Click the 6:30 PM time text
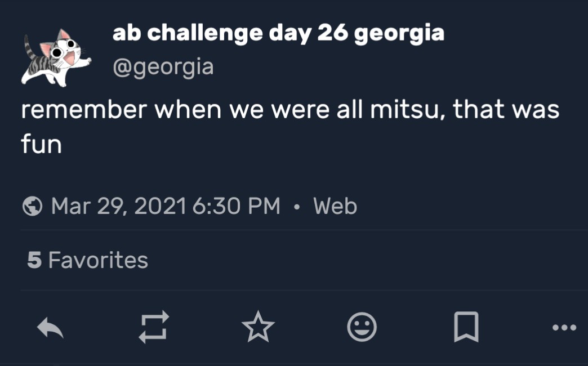 point(236,206)
